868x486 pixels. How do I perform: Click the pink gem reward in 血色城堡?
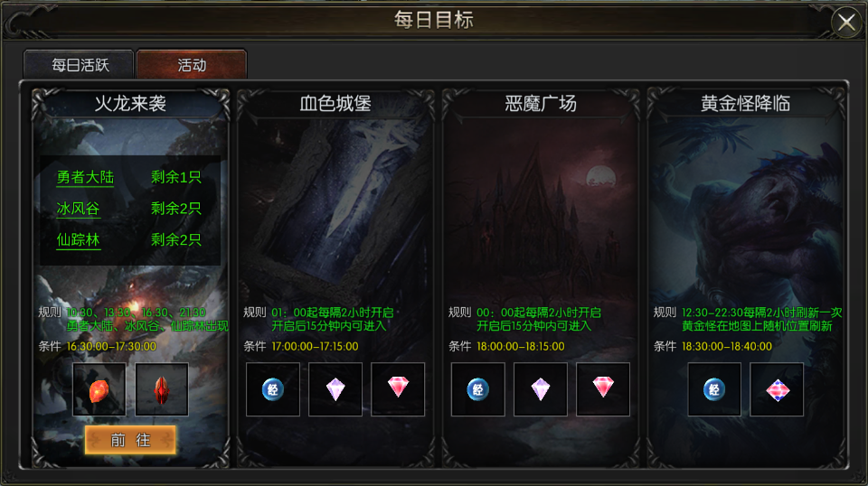pos(398,389)
